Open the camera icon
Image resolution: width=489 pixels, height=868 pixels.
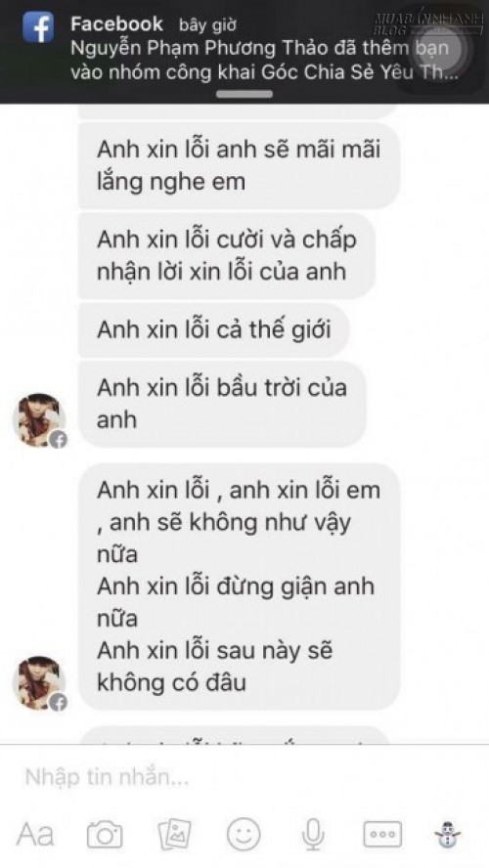pos(105,835)
